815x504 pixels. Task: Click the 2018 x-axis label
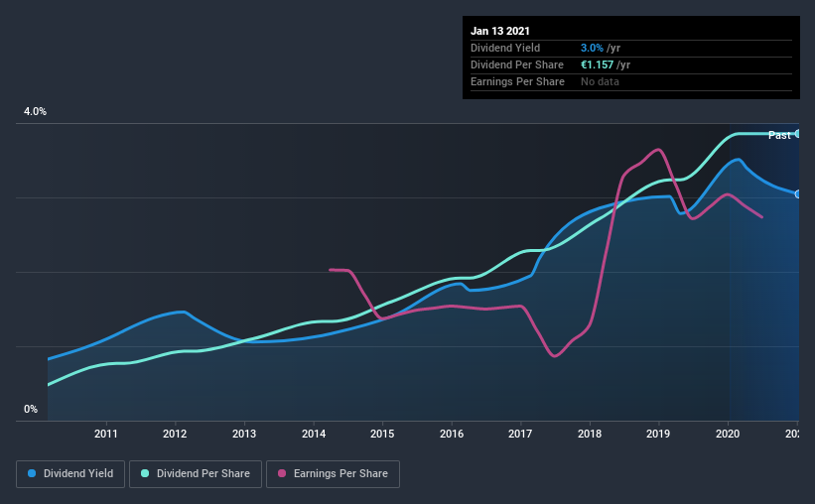pyautogui.click(x=590, y=434)
